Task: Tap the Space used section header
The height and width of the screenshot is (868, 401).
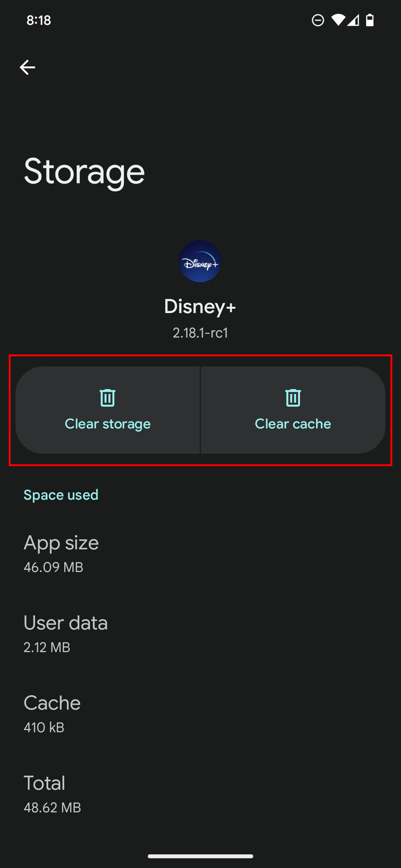Action: tap(61, 495)
